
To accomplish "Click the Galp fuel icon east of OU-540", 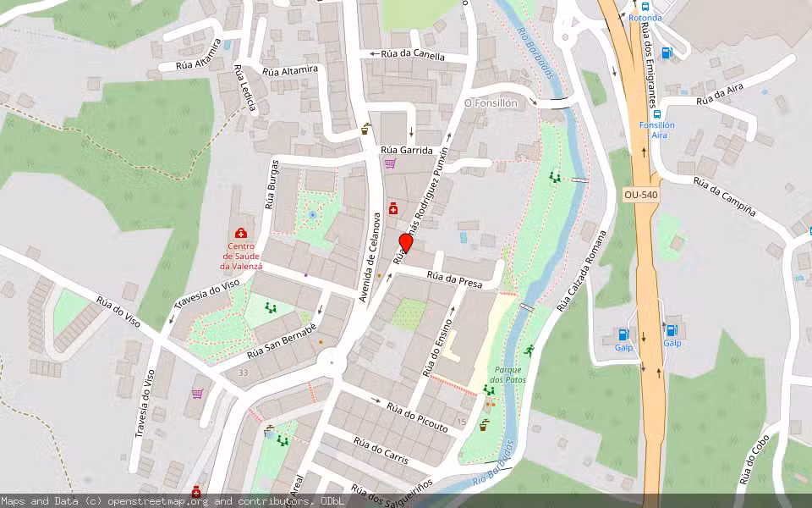I will [672, 330].
